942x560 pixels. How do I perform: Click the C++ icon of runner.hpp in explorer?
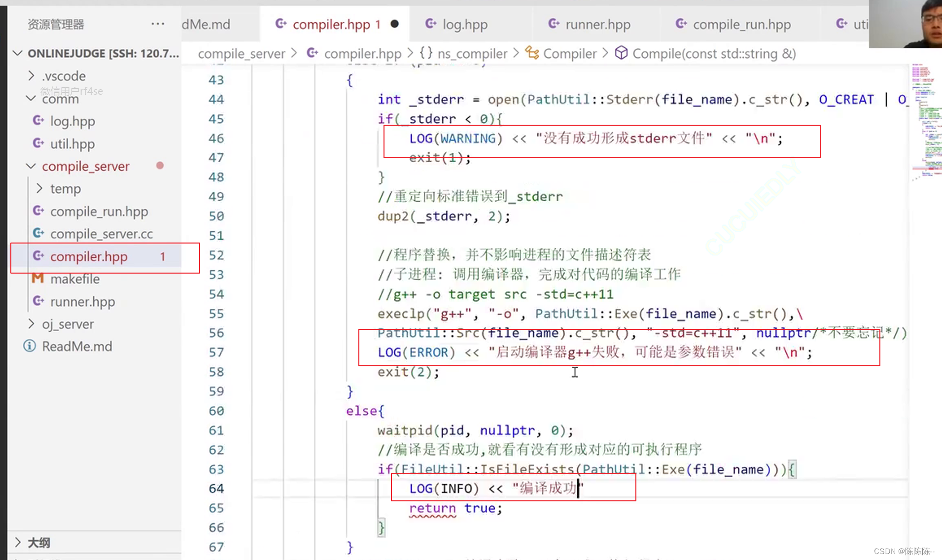(38, 301)
